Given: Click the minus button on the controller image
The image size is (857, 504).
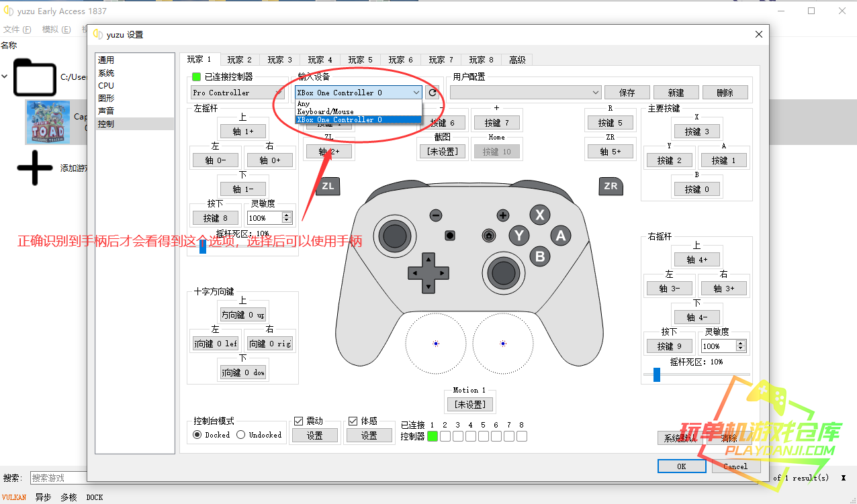Looking at the screenshot, I should (x=436, y=215).
